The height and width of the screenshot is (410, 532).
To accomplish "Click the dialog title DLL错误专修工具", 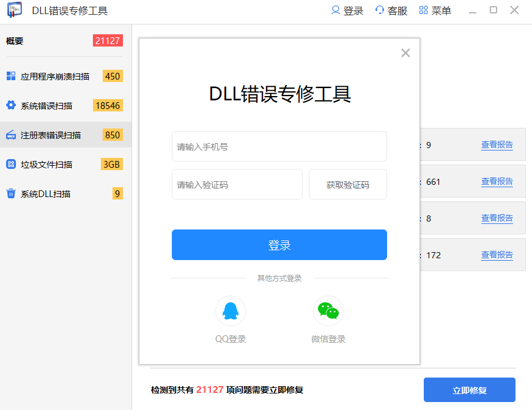I will tap(279, 94).
